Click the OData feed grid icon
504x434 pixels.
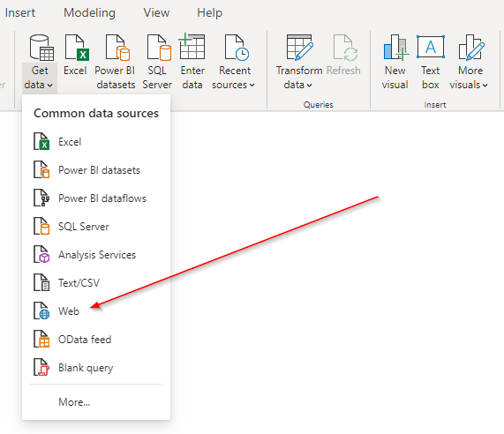pos(41,339)
